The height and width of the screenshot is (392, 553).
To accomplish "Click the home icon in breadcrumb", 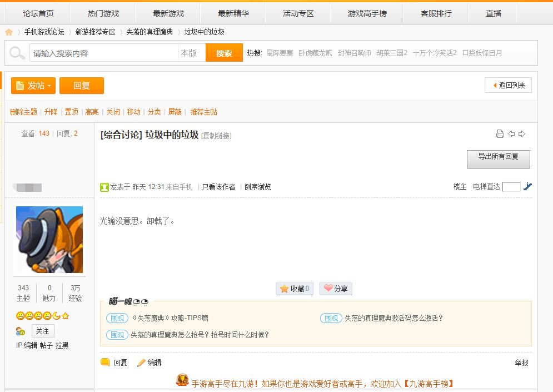I will coord(9,32).
